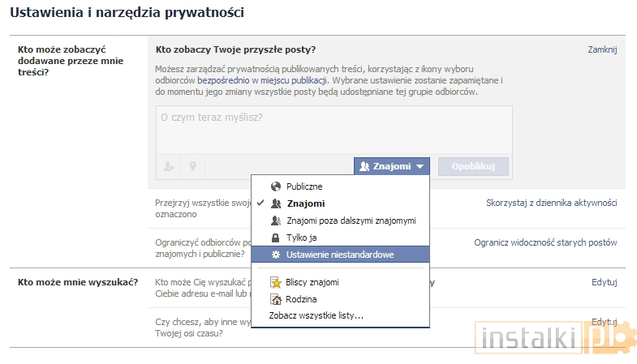Click the Kto może mnie wyszukać? heading

(78, 282)
